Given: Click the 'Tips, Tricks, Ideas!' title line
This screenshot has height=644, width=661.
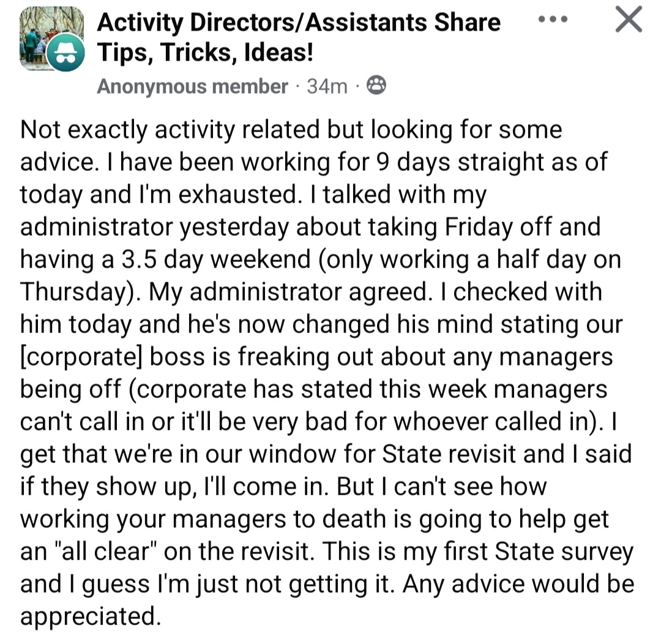Looking at the screenshot, I should click(205, 53).
